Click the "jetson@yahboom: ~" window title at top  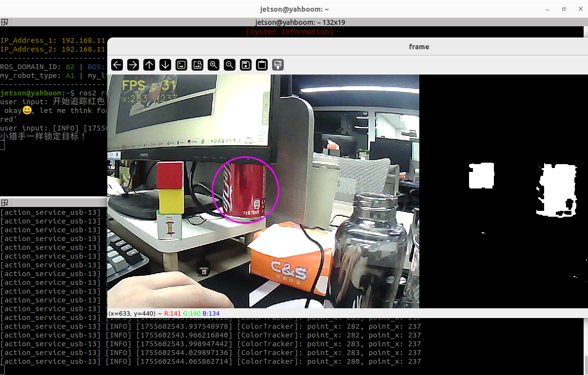(x=294, y=9)
